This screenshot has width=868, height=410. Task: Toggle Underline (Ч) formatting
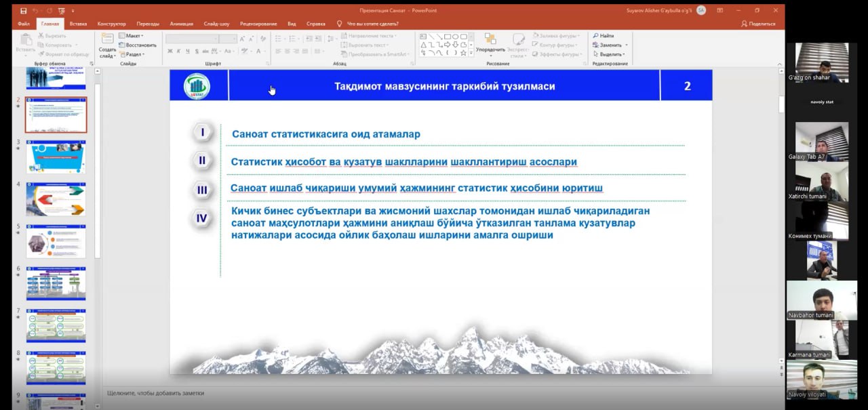pos(188,52)
